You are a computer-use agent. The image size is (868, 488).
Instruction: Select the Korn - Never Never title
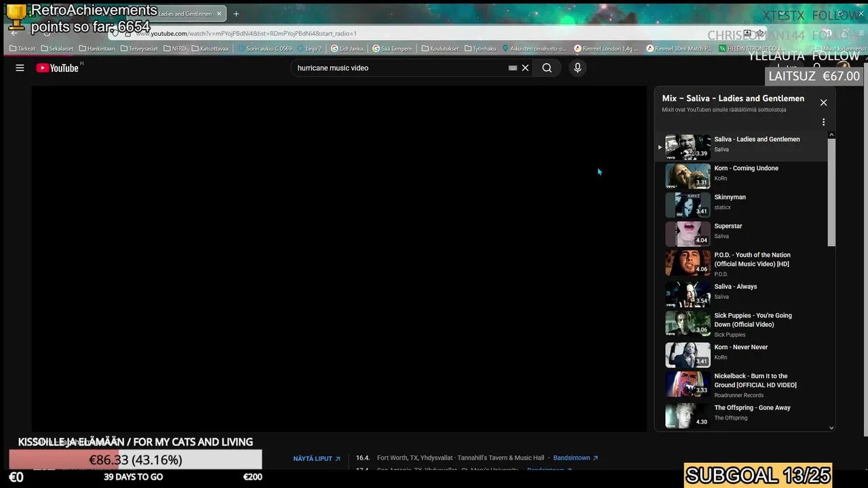tap(741, 347)
